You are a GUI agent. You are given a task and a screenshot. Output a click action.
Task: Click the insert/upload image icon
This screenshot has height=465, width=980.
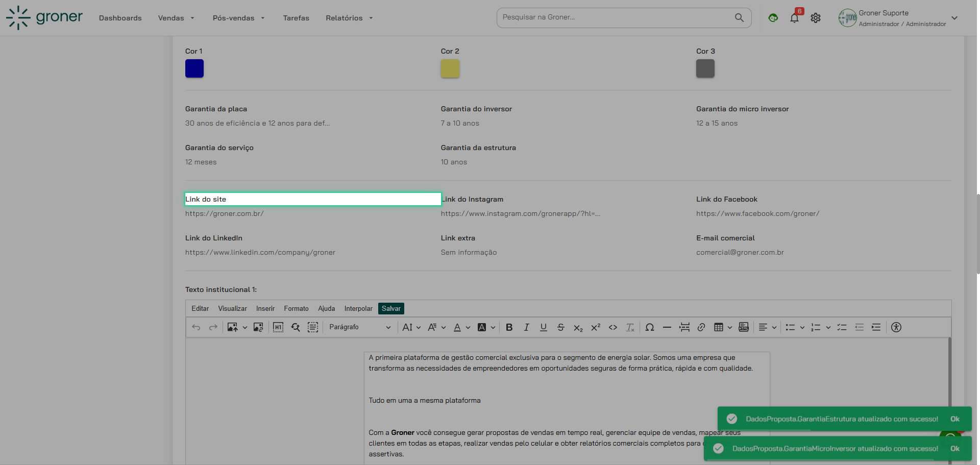tap(232, 327)
